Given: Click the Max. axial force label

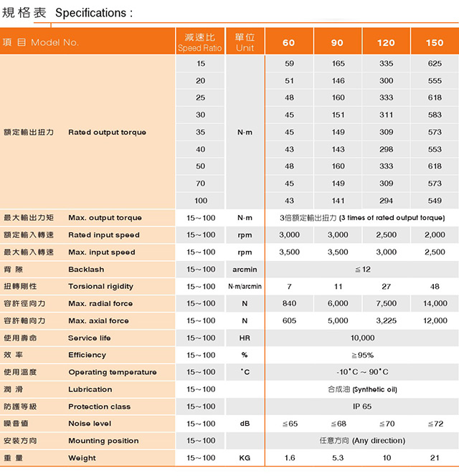Looking at the screenshot, I should 98,320.
